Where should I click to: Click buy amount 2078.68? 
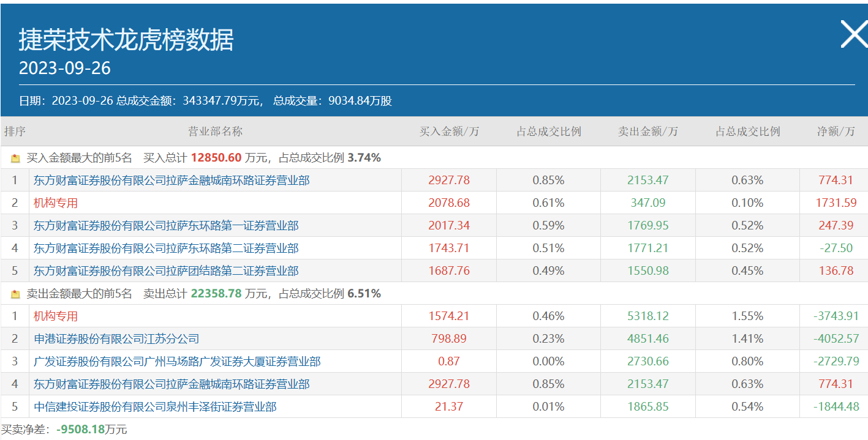point(449,203)
